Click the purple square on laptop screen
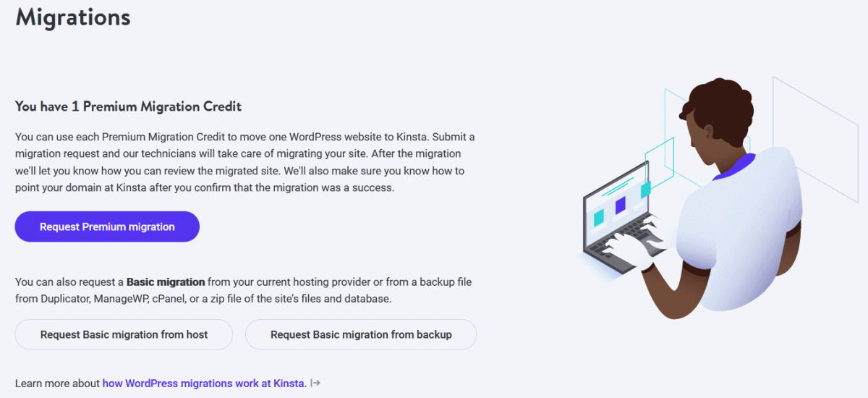Viewport: 868px width, 398px height. 620,206
